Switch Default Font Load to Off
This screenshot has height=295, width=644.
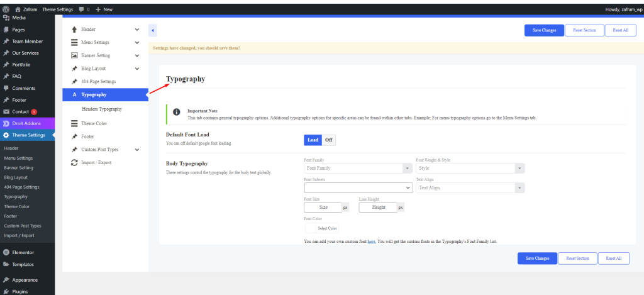pos(328,140)
